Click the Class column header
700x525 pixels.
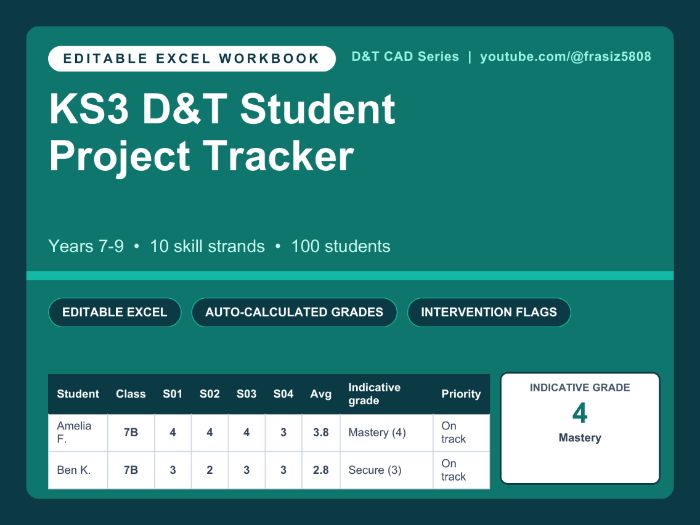point(131,394)
